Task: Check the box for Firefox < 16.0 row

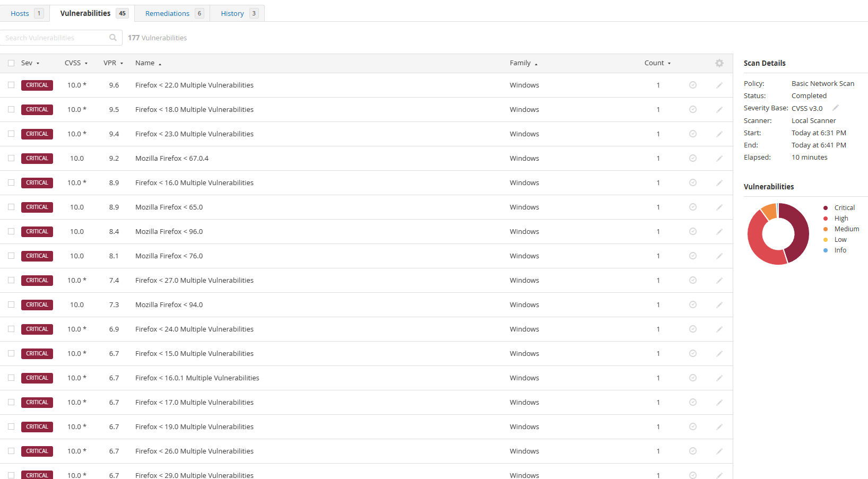Action: tap(11, 182)
